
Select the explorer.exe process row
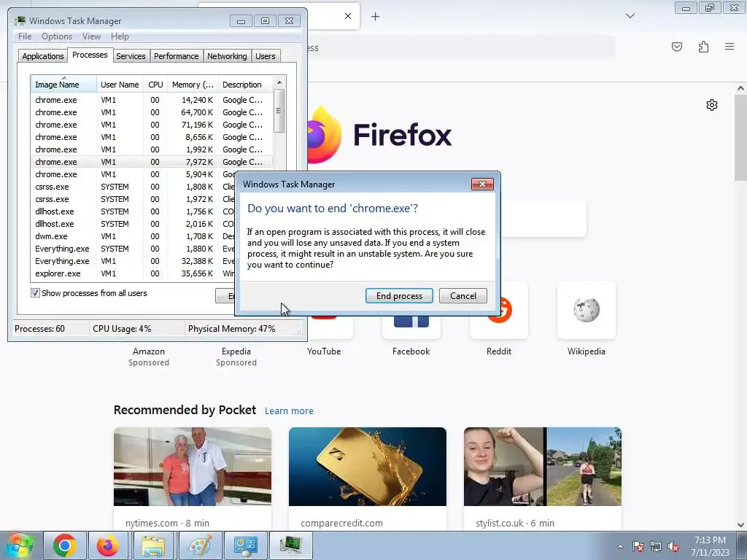(x=134, y=273)
